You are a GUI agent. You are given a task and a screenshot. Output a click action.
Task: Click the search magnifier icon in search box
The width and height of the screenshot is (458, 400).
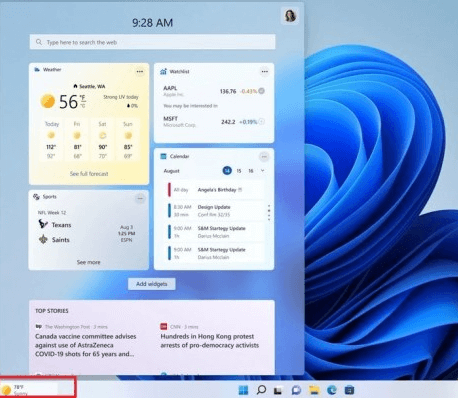39,42
